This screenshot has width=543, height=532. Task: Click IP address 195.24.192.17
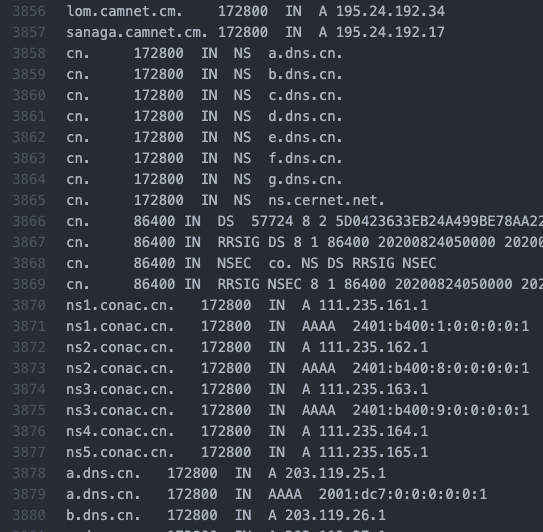pos(390,33)
